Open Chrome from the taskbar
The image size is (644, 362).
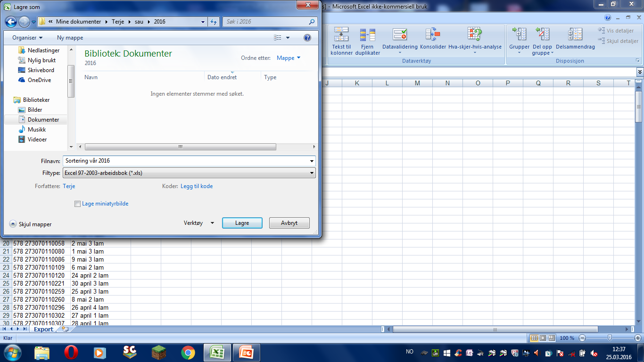tap(188, 353)
